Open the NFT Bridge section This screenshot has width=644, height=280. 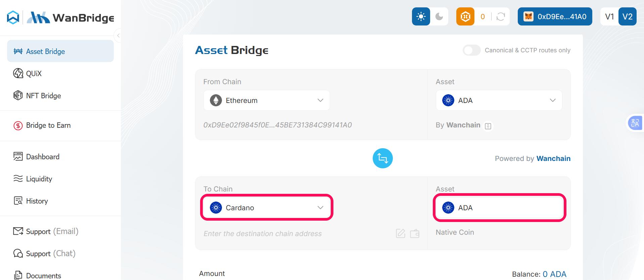(43, 96)
